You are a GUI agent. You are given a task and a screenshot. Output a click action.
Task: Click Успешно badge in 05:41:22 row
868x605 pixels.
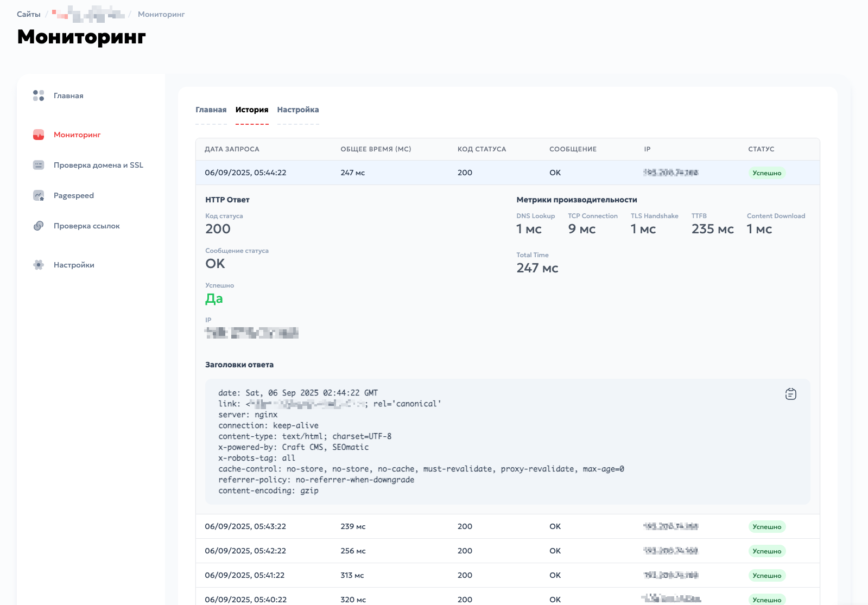pos(767,576)
